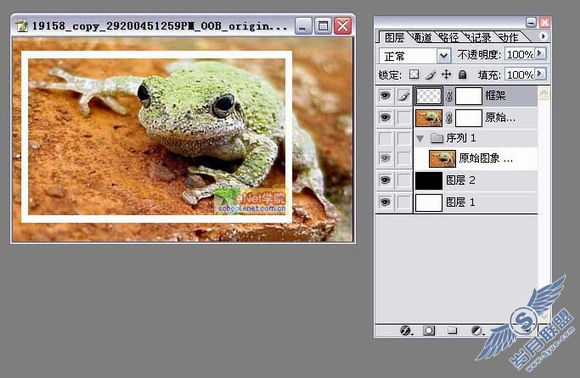Open the 填充 fill slider arrow

[x=540, y=74]
